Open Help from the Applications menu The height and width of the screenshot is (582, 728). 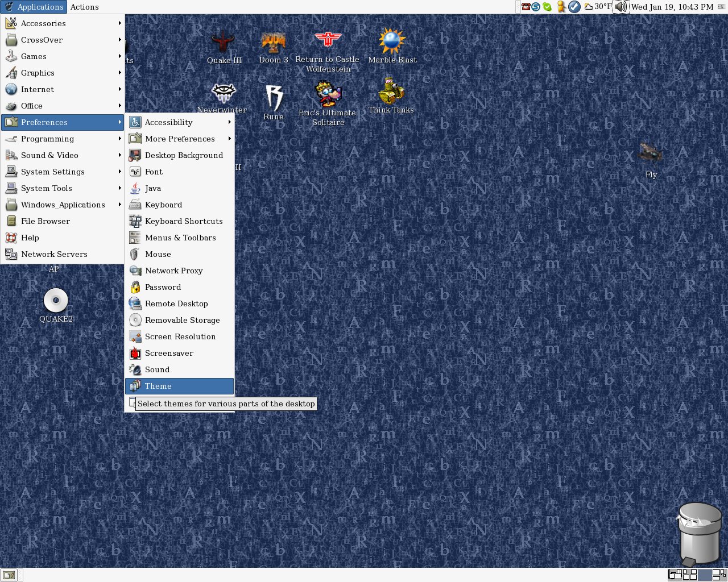coord(63,238)
